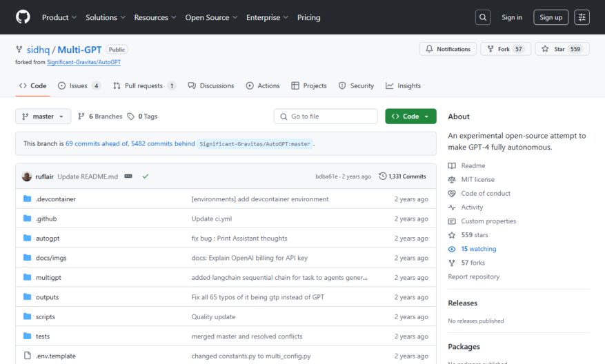Viewport: 605px width, 364px height.
Task: Open commit history clock icon for 1,331 Commits
Action: [x=383, y=176]
